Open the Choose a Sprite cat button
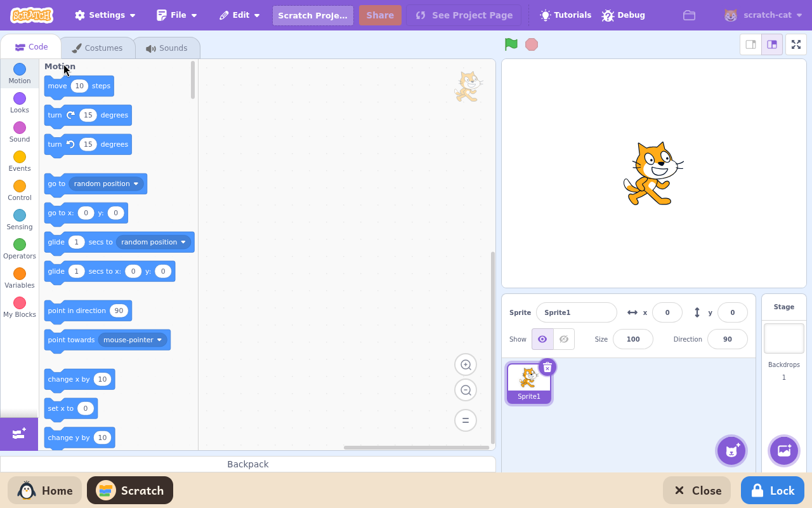Viewport: 812px width, 508px height. [x=731, y=451]
